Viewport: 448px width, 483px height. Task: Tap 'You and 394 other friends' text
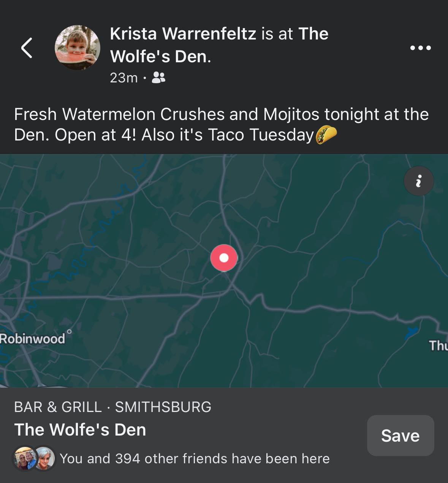(195, 459)
